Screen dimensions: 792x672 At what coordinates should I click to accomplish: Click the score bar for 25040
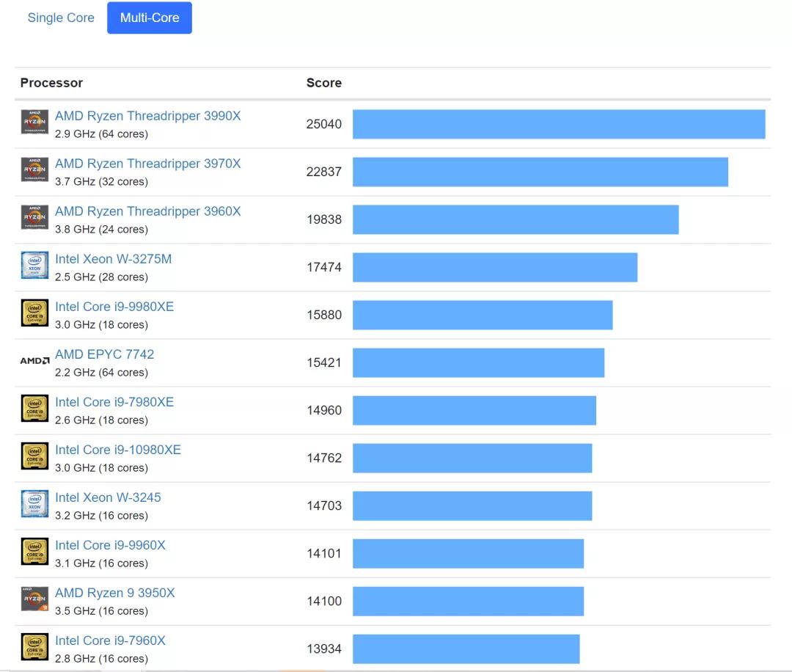(558, 124)
